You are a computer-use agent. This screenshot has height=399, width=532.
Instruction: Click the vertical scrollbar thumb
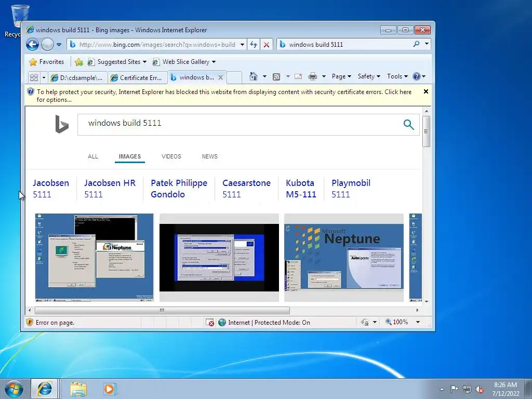pos(427,131)
